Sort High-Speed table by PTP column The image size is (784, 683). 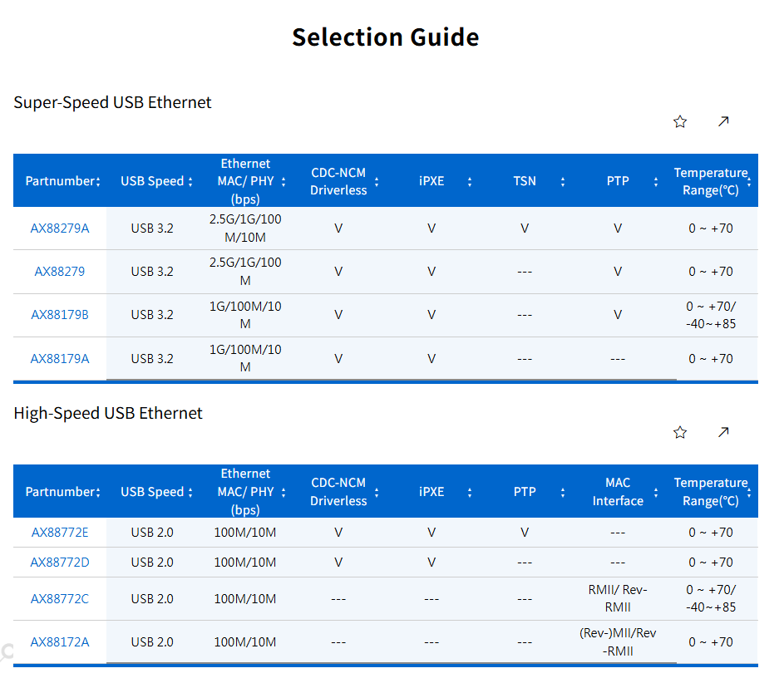pyautogui.click(x=563, y=492)
